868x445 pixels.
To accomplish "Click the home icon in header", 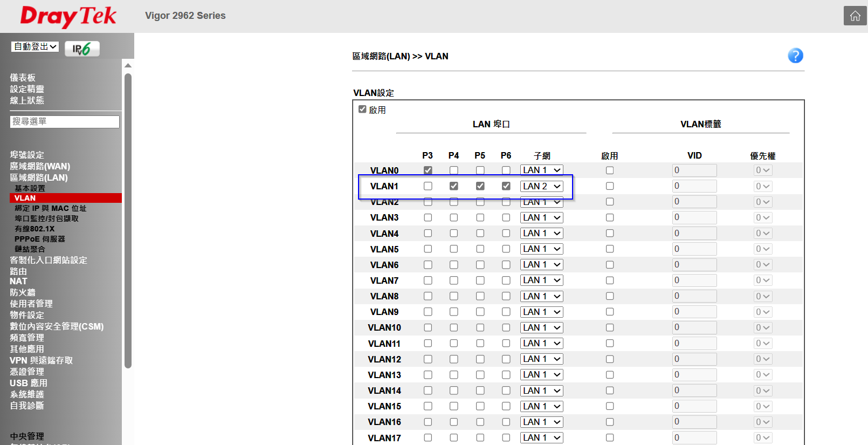I will [x=855, y=16].
